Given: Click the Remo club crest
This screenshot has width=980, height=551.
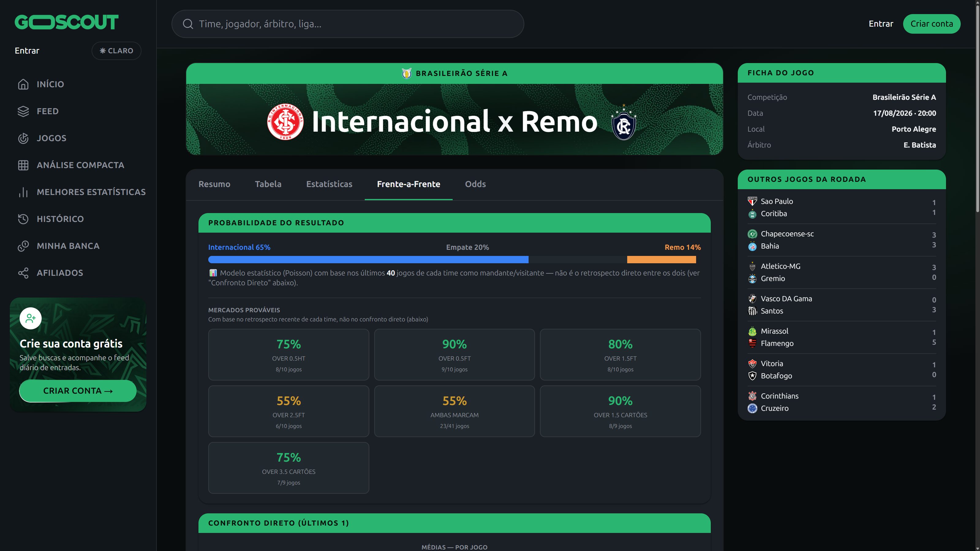Looking at the screenshot, I should pos(624,122).
